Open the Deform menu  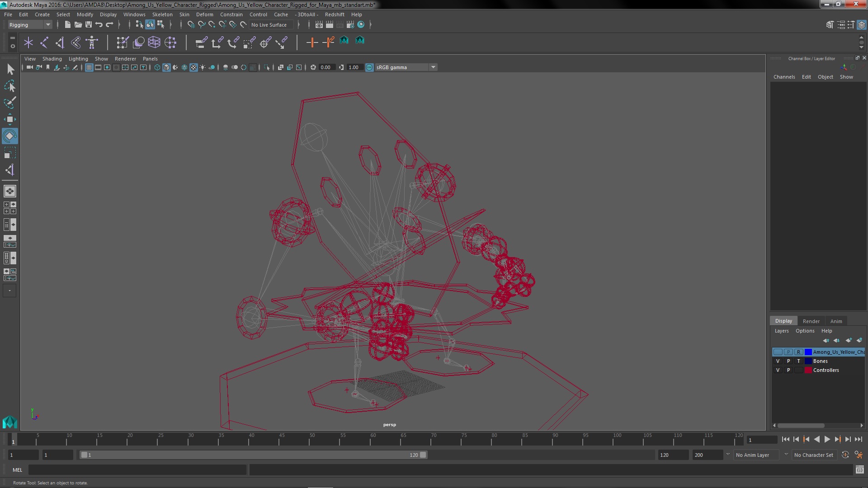pos(204,14)
